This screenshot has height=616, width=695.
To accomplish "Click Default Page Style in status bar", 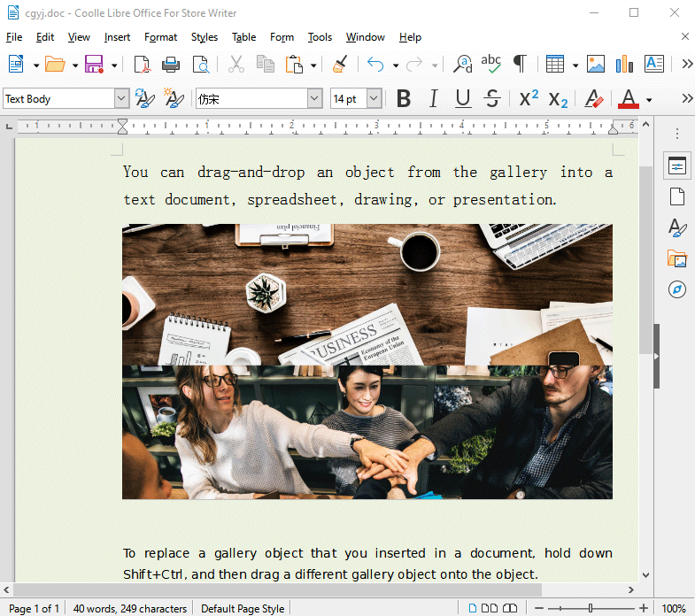I will coord(243,608).
